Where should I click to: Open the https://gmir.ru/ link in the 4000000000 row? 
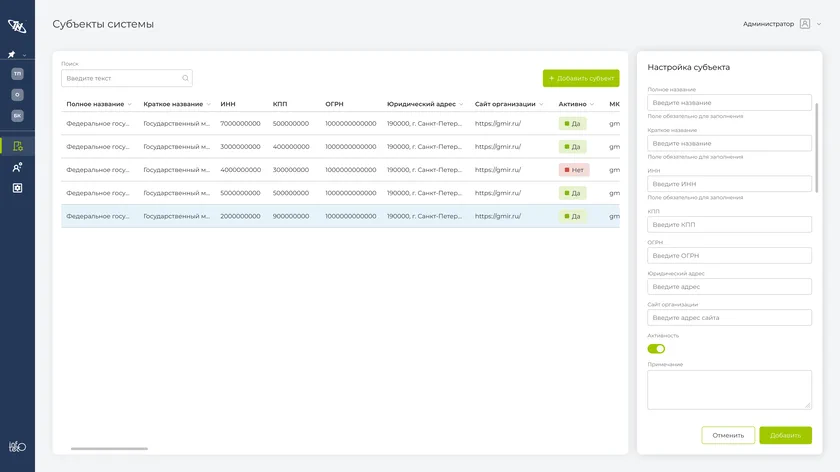tap(498, 170)
